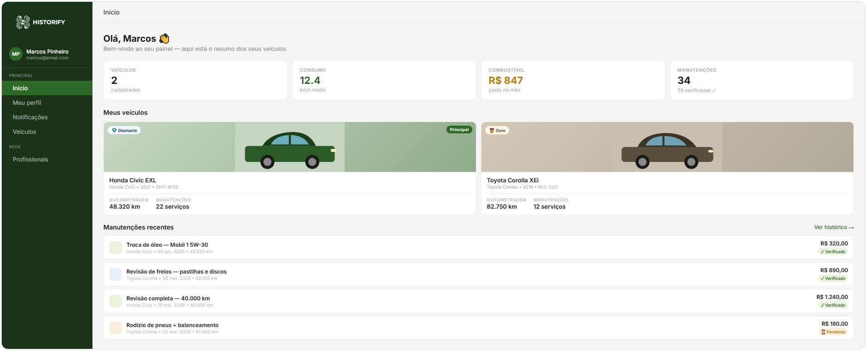Screen dimensions: 868x352
Task: Click the HISTORIFY brand name
Action: tap(49, 22)
